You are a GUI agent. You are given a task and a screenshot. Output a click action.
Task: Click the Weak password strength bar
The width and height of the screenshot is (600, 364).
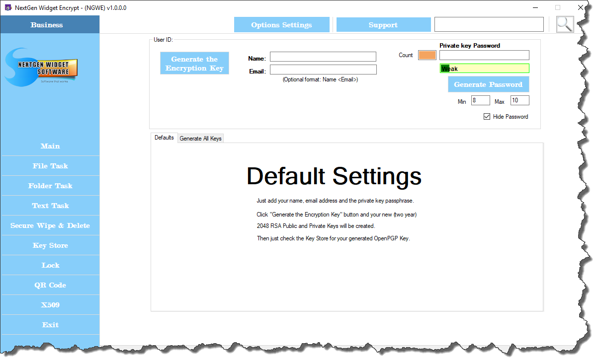tap(484, 69)
